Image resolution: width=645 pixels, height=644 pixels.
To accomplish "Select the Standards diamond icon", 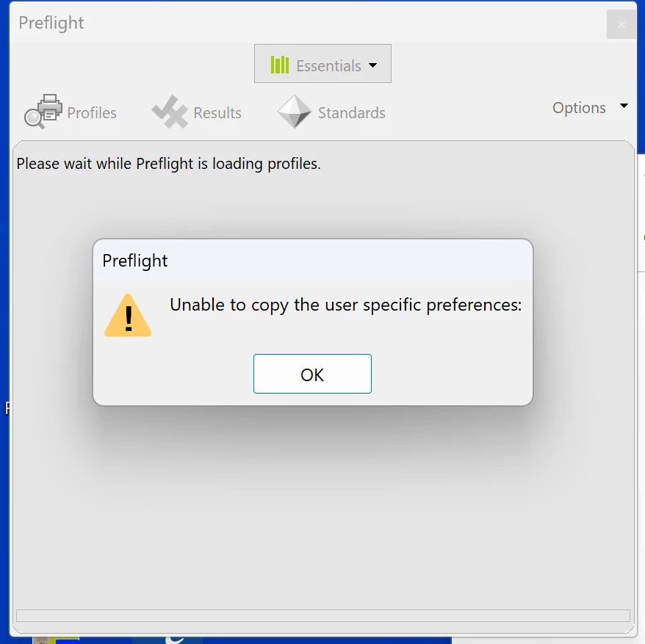I will 294,112.
